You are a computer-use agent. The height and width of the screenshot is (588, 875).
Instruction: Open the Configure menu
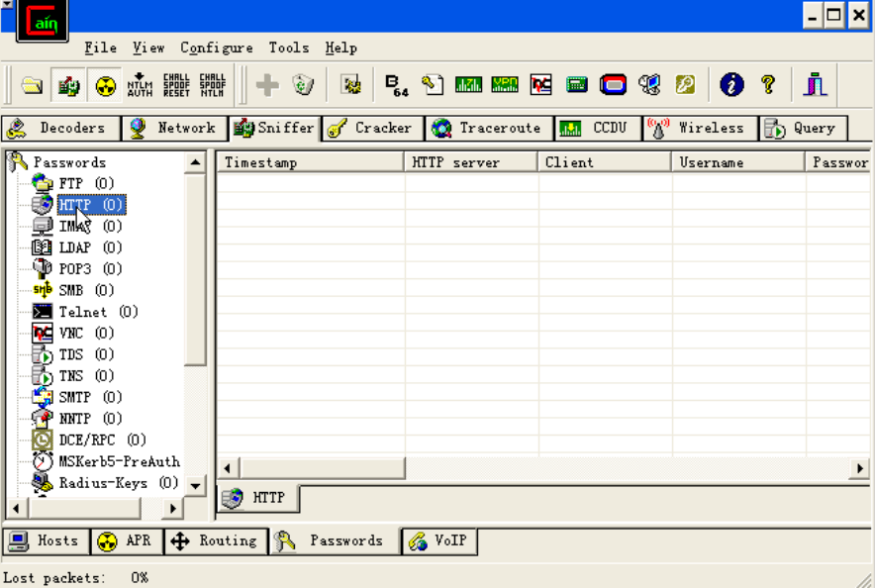point(217,48)
